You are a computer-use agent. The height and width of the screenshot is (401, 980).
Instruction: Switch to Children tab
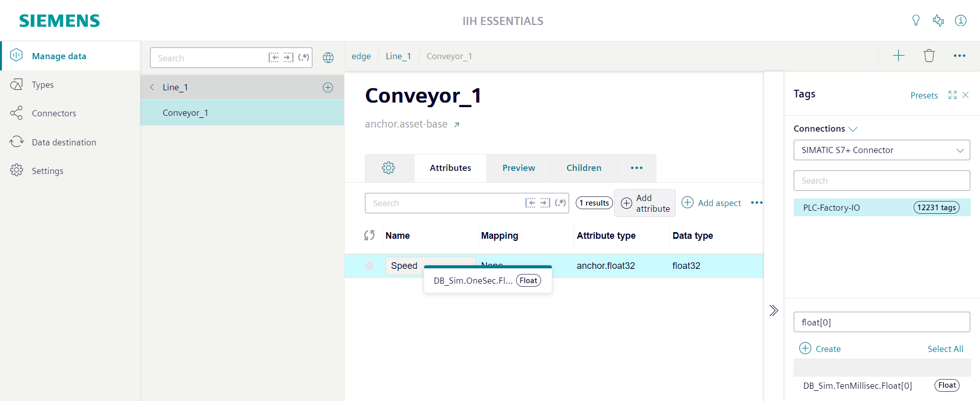pos(584,168)
